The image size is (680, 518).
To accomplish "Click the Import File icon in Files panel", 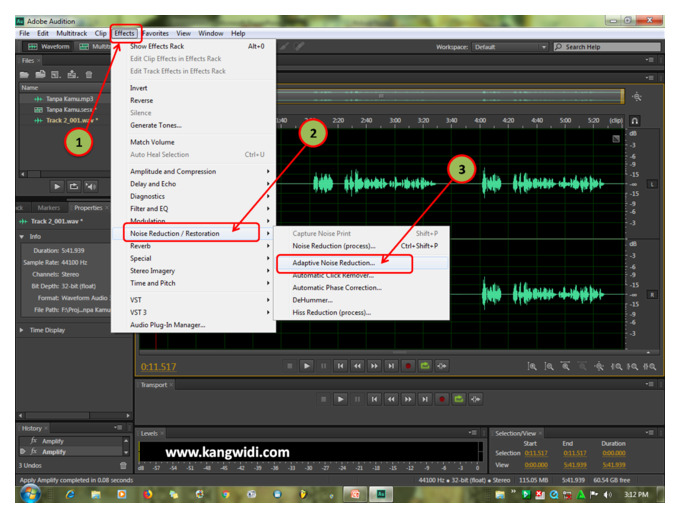I will (x=40, y=75).
